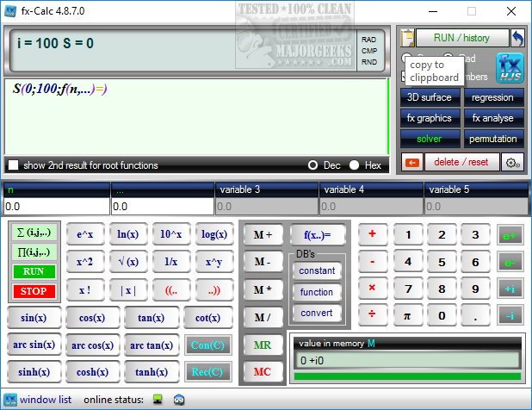This screenshot has width=532, height=410.
Task: Click the red plus operator key
Action: pyautogui.click(x=373, y=234)
